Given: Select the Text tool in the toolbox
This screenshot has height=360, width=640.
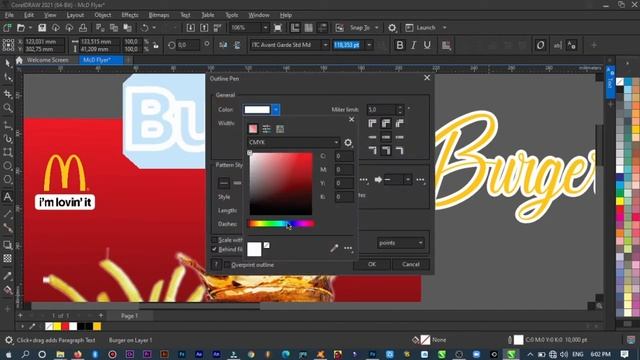Looking at the screenshot, I should click(x=7, y=197).
